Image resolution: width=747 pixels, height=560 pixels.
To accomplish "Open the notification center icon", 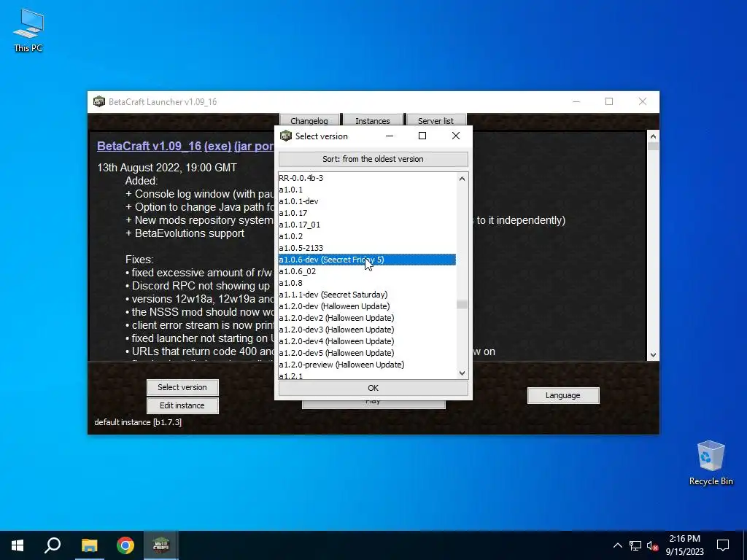I will (x=723, y=545).
